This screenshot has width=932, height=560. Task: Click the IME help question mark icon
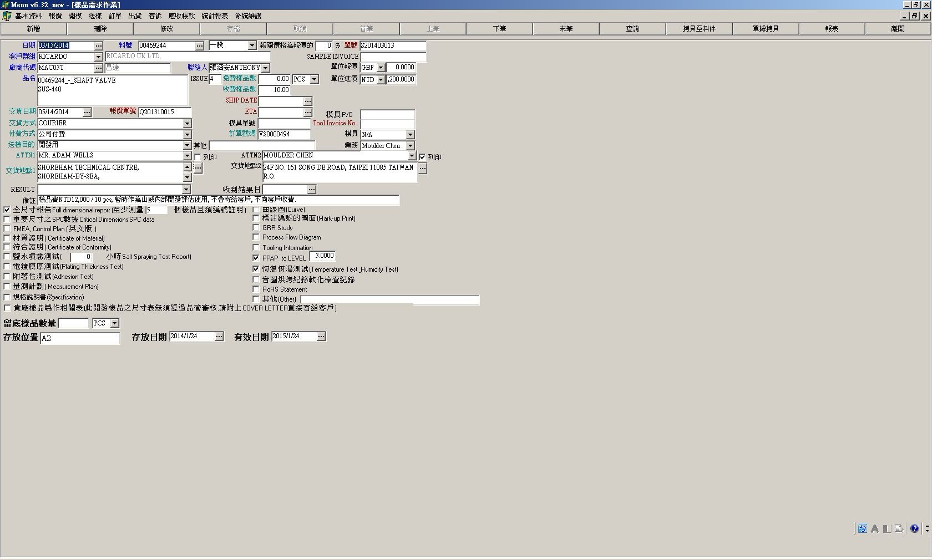(x=914, y=529)
